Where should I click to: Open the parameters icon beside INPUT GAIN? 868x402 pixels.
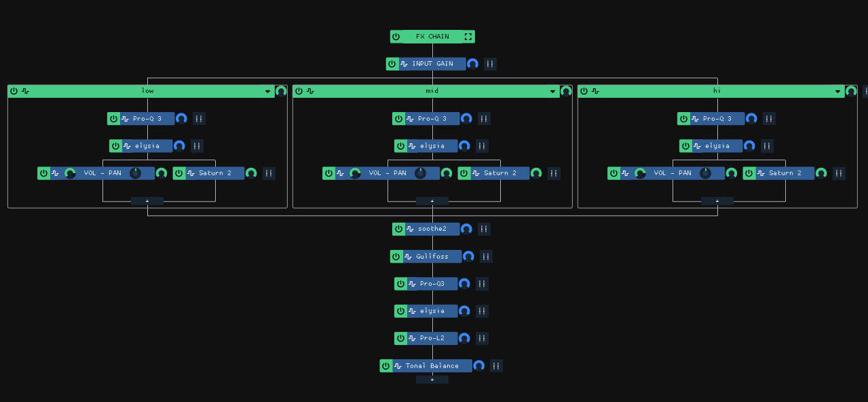coord(491,64)
